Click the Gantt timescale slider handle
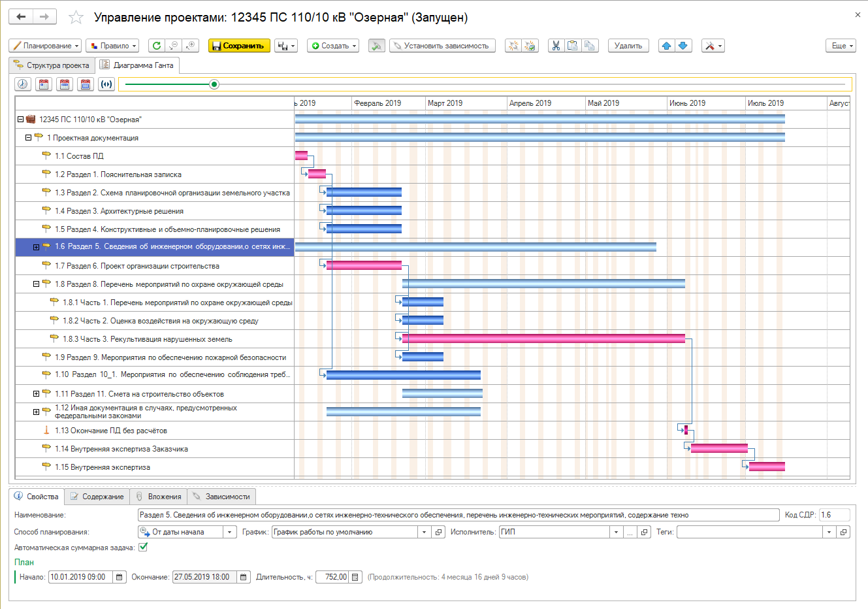 (214, 84)
